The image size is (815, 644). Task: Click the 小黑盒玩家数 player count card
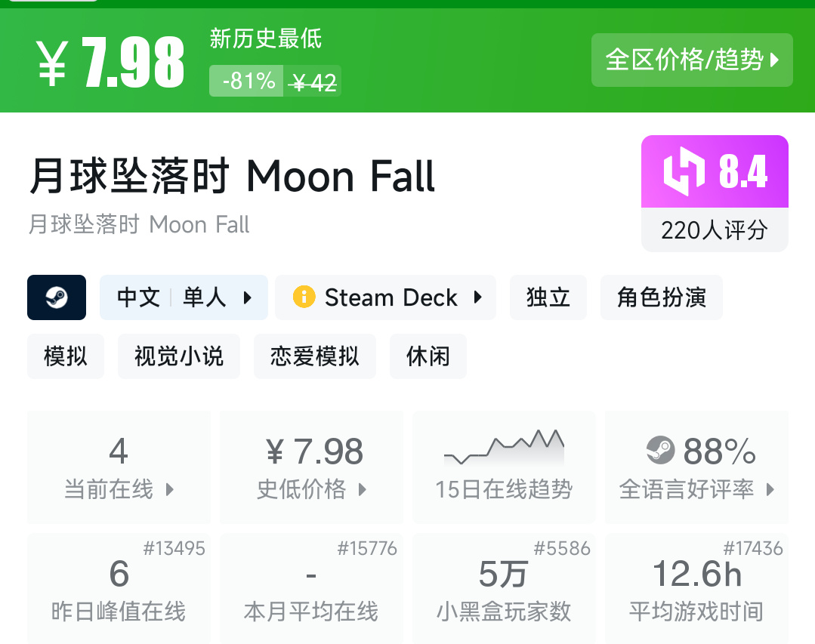(x=504, y=589)
